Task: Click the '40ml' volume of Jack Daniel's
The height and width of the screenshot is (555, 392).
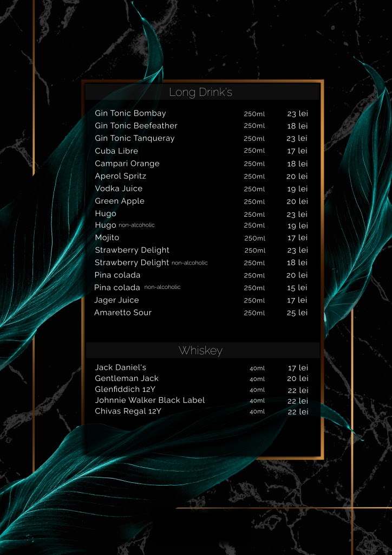Action: click(257, 369)
